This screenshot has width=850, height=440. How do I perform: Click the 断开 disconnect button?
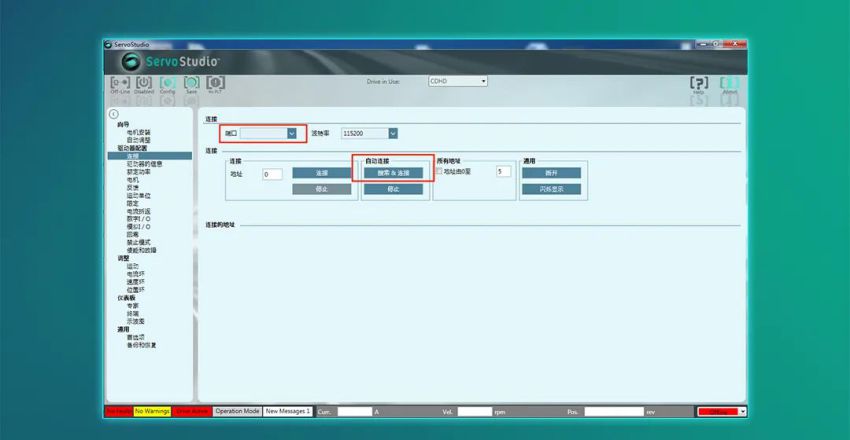click(550, 172)
